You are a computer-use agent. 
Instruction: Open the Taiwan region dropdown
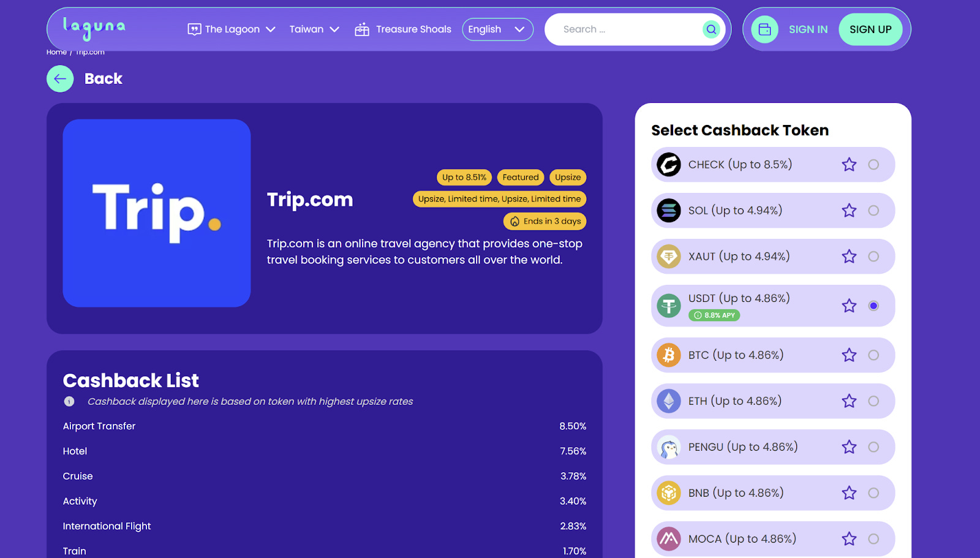tap(314, 29)
